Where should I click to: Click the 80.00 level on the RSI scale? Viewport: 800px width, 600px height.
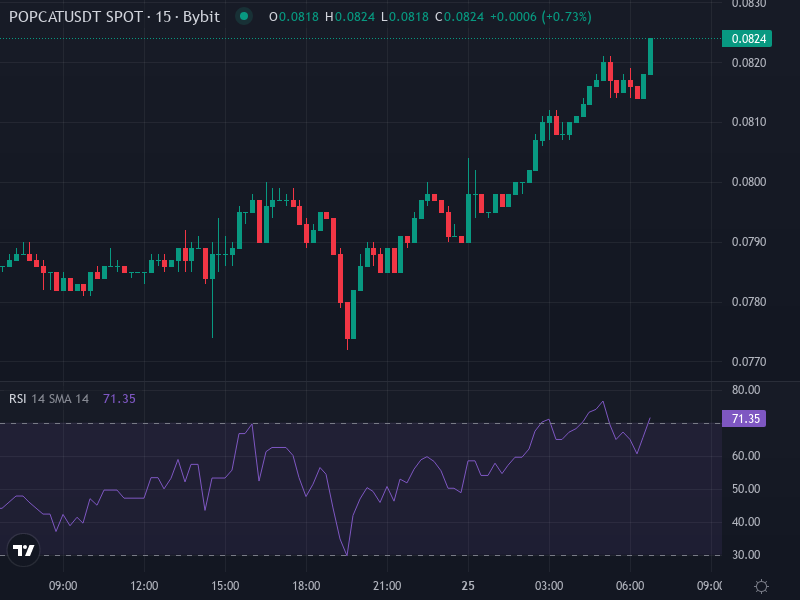coord(746,388)
